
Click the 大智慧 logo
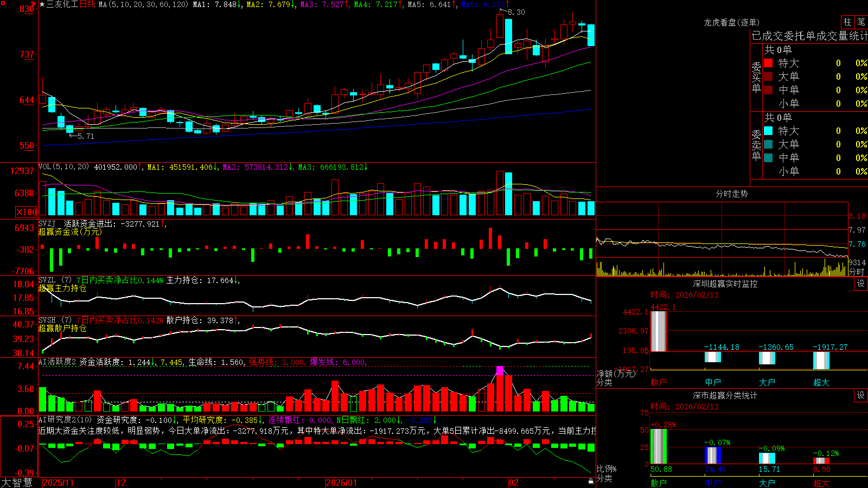click(x=17, y=483)
